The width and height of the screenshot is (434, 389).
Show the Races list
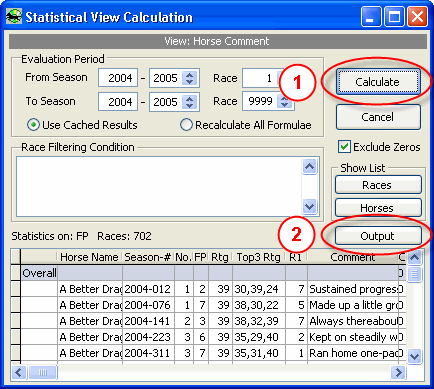(378, 185)
